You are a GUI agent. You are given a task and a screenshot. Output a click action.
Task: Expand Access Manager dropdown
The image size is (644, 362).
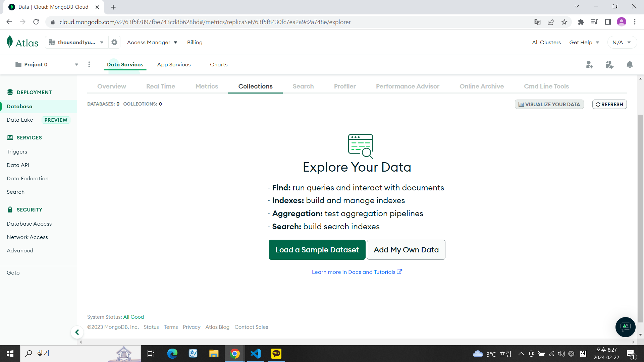tap(152, 42)
